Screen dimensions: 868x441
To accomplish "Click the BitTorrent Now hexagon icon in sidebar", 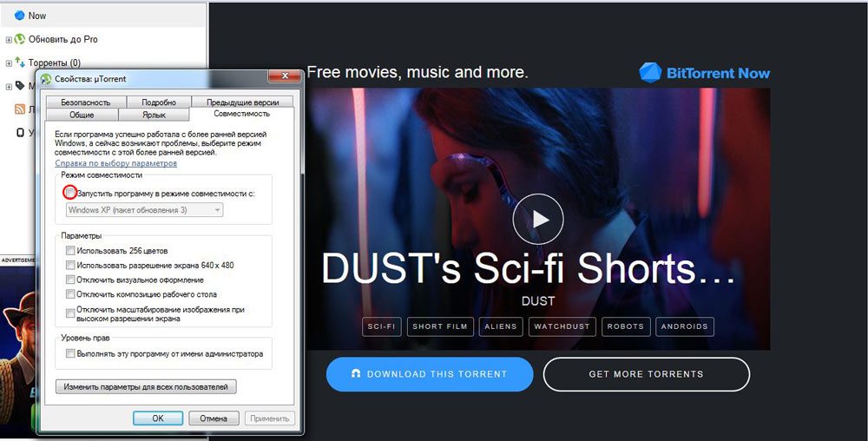I will click(20, 16).
